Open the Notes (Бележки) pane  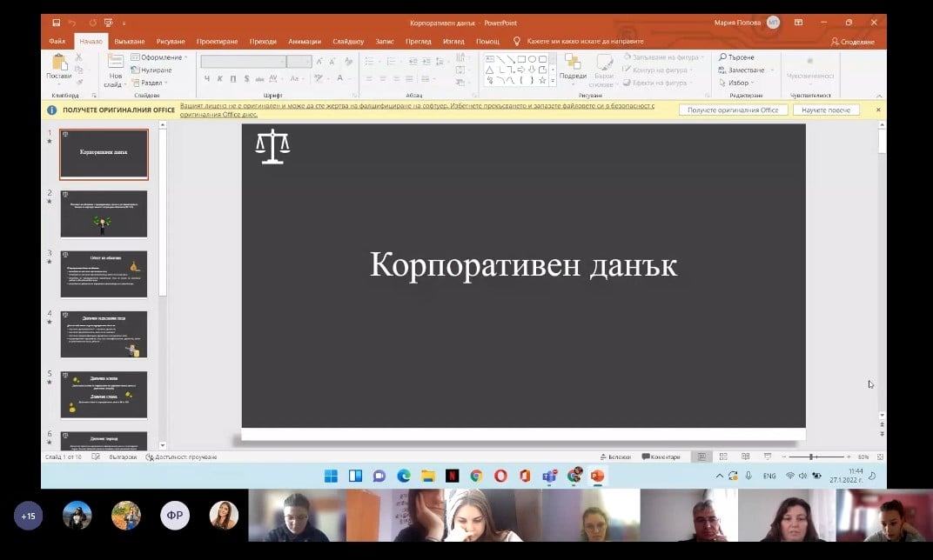point(615,457)
